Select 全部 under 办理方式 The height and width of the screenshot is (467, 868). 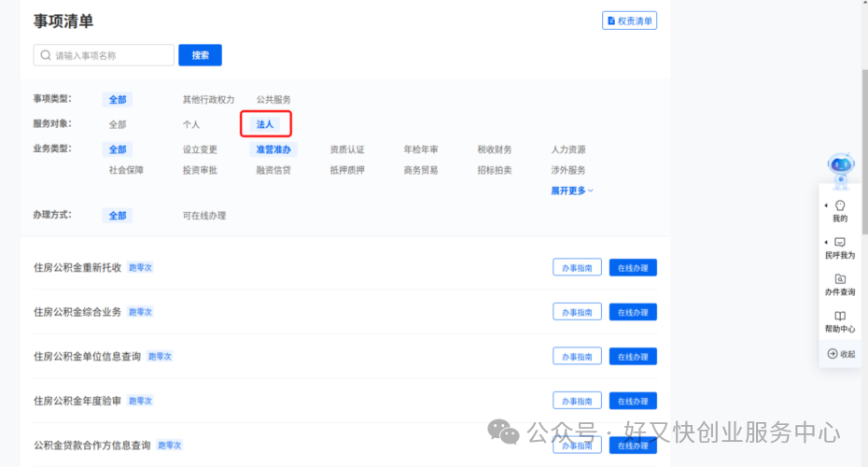coord(118,216)
